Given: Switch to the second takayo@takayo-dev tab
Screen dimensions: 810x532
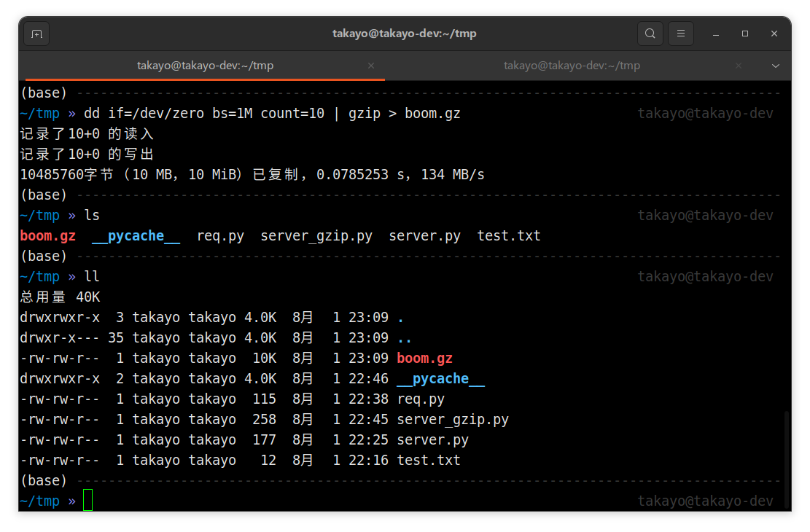Looking at the screenshot, I should (571, 66).
